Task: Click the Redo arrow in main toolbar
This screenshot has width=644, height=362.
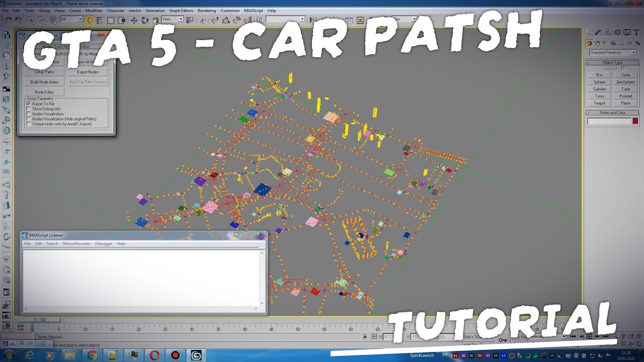Action: click(x=19, y=20)
